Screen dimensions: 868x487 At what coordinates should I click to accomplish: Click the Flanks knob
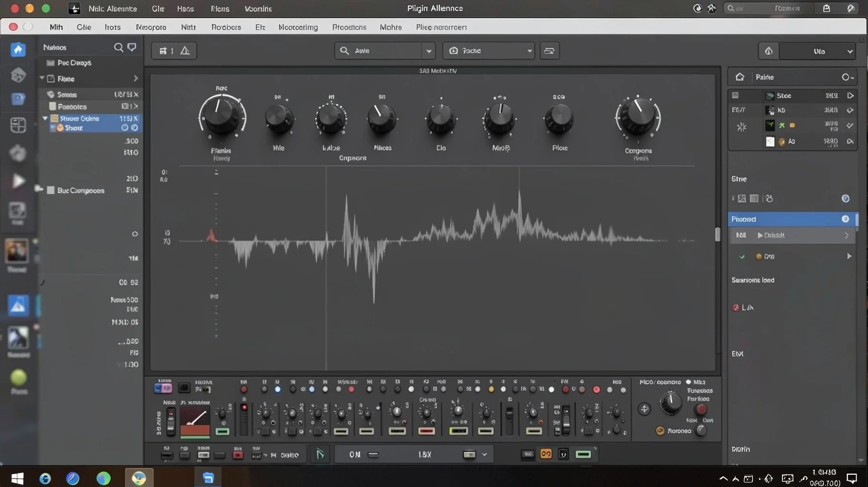point(222,117)
